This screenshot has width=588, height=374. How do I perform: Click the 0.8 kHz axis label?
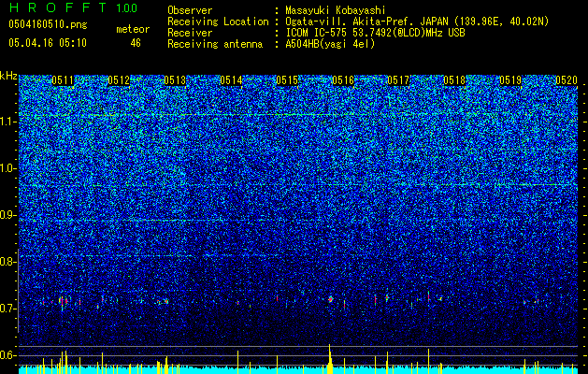coord(7,262)
